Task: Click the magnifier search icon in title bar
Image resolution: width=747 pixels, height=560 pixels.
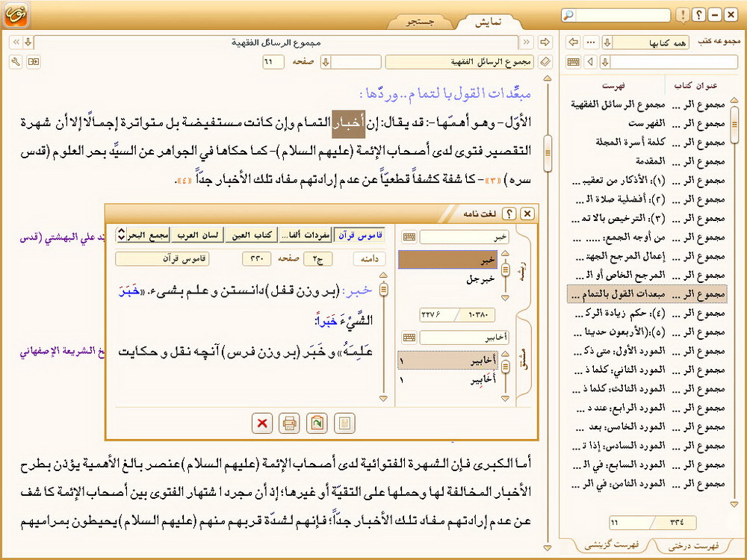Action: 568,15
